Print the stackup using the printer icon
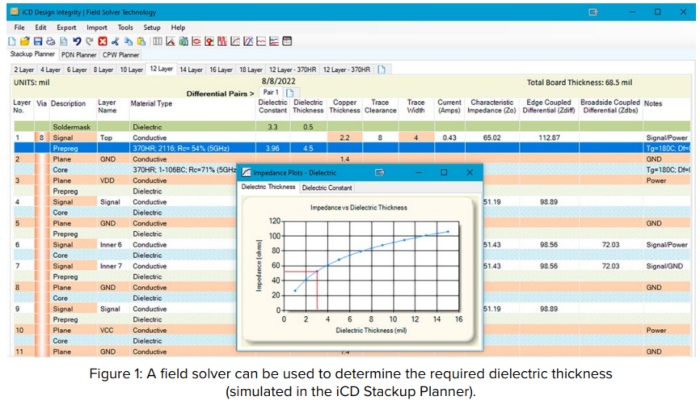 click(x=50, y=42)
